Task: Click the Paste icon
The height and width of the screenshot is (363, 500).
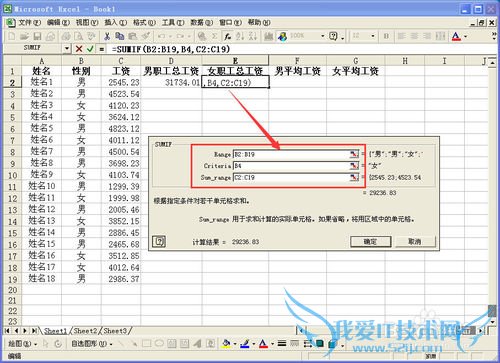Action: tap(133, 36)
